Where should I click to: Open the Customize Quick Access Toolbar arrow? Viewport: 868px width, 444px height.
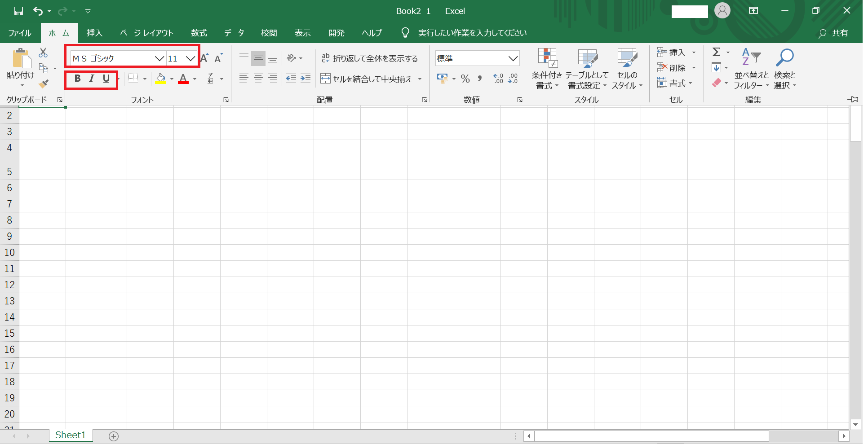pyautogui.click(x=88, y=11)
